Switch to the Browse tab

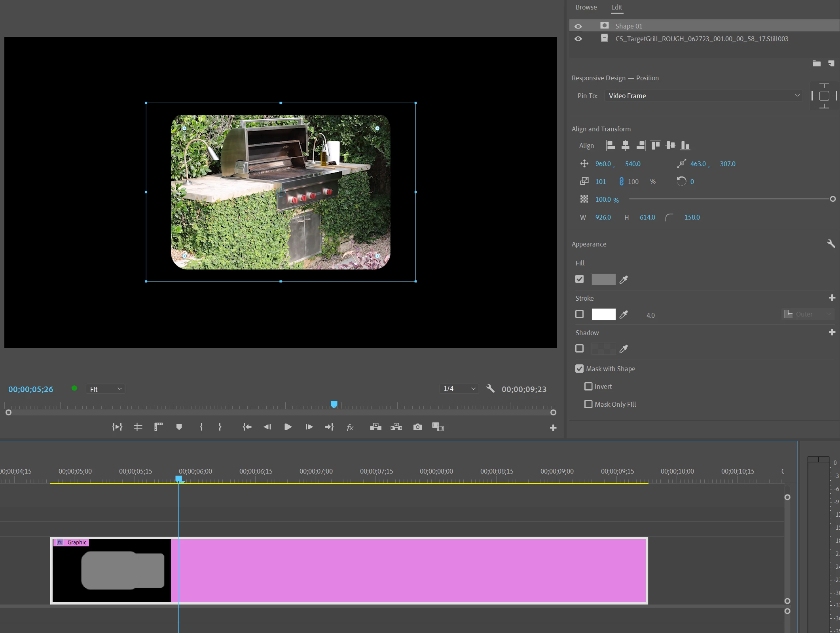[586, 7]
